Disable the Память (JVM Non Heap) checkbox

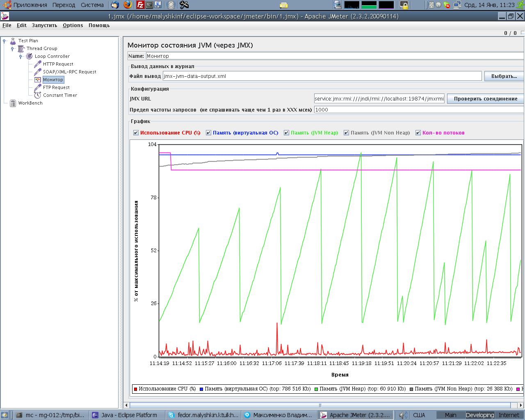tap(347, 132)
